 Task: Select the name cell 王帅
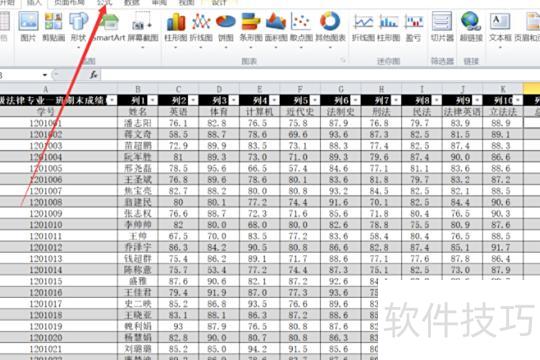[138, 236]
